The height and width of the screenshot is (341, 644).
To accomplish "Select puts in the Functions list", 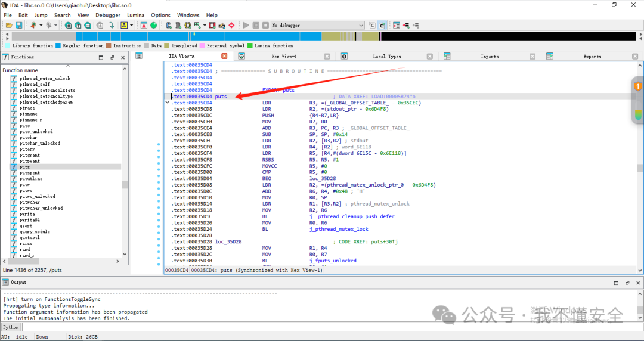I will tap(24, 167).
